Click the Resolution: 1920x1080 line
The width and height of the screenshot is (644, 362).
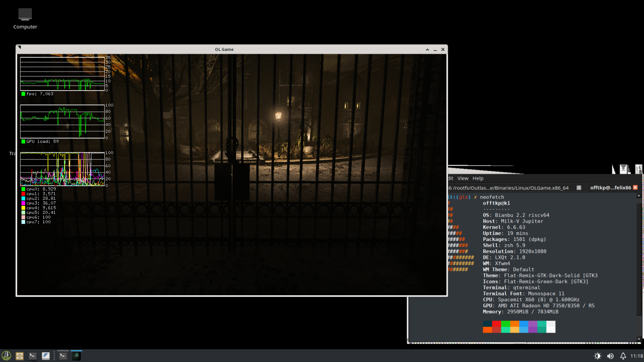(x=515, y=252)
